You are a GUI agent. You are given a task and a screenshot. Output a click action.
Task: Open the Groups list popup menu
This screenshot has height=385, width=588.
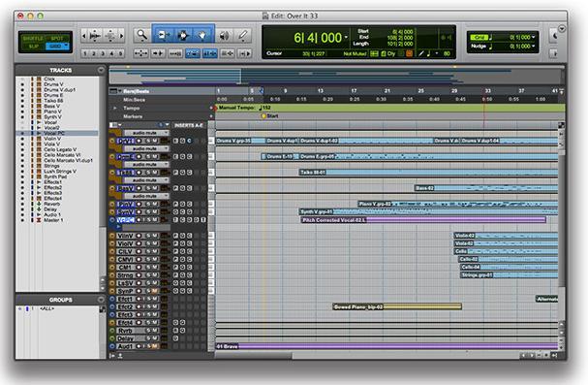pyautogui.click(x=101, y=300)
